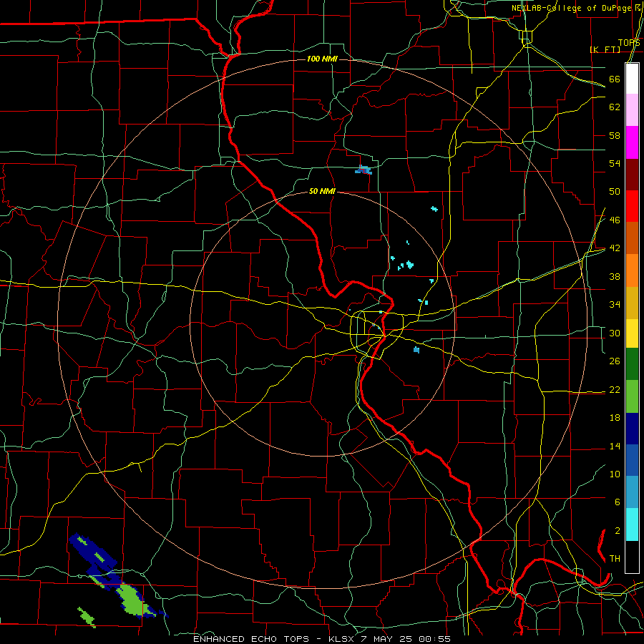Click the "50 NMI" range ring label
The height and width of the screenshot is (644, 644).
(x=322, y=191)
